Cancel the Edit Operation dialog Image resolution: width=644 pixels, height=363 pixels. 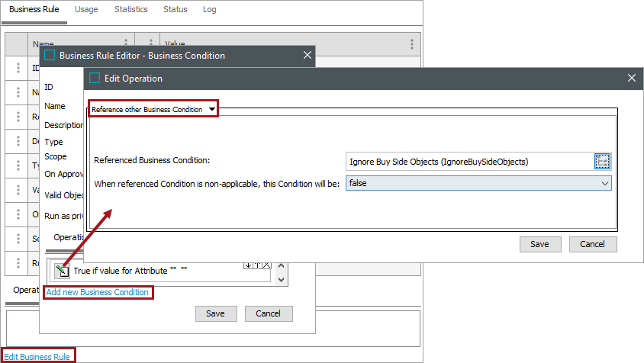click(x=592, y=244)
